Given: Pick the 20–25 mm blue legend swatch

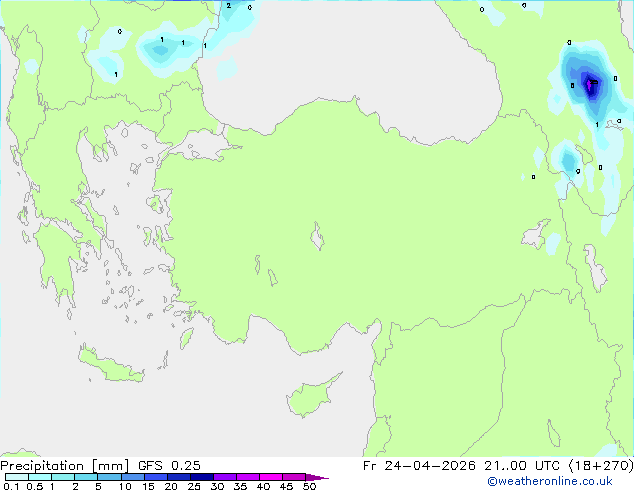Looking at the screenshot, I should click(179, 477).
